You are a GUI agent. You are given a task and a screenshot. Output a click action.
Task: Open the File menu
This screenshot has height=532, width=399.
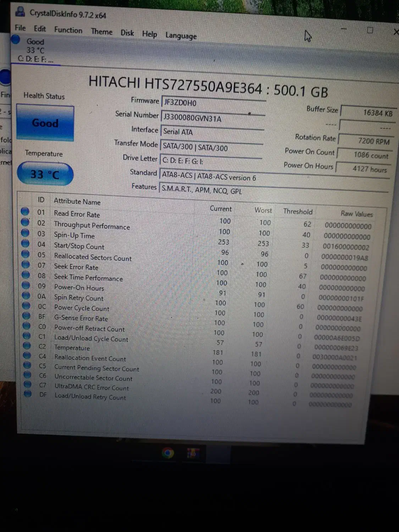coord(20,28)
